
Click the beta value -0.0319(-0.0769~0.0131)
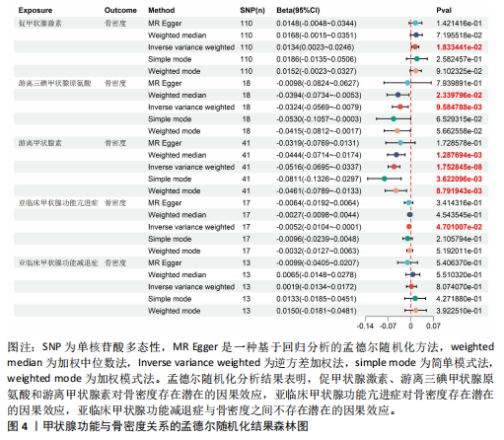[x=318, y=143]
